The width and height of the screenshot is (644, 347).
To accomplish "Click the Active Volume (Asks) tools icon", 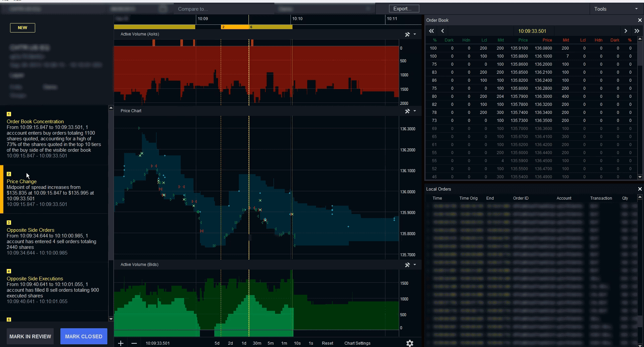I will point(407,34).
